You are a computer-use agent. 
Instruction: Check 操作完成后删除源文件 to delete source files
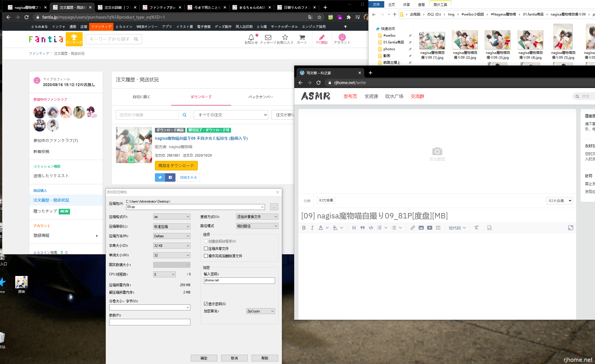[206, 256]
